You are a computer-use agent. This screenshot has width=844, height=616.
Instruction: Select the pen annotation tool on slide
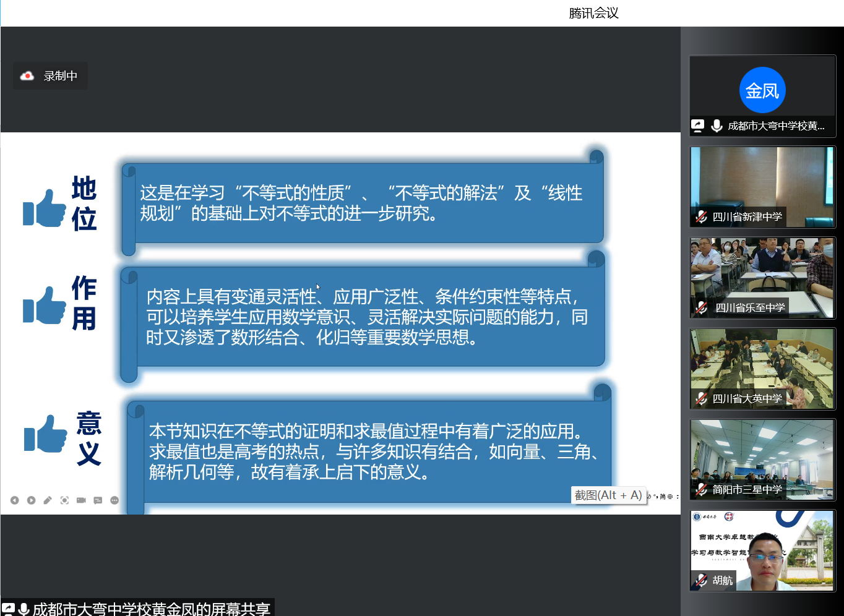(48, 500)
